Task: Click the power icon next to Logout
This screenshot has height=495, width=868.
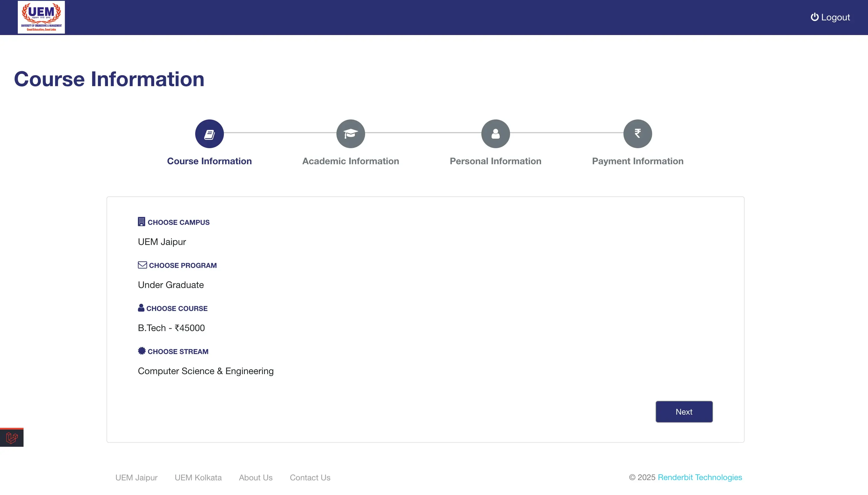Action: coord(814,17)
